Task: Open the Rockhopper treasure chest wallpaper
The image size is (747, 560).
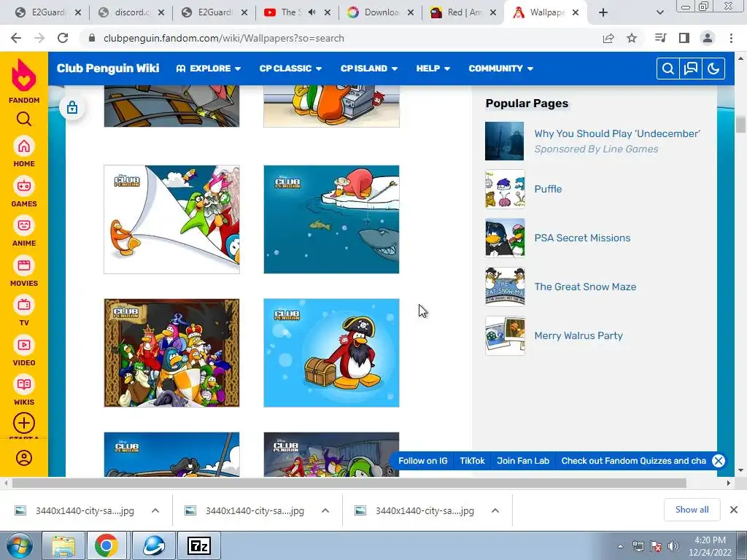Action: [x=332, y=353]
